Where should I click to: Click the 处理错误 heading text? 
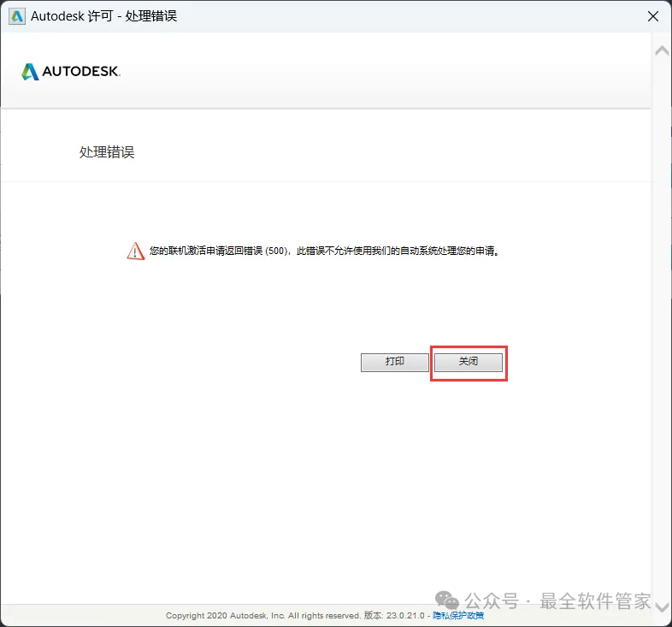tap(107, 151)
